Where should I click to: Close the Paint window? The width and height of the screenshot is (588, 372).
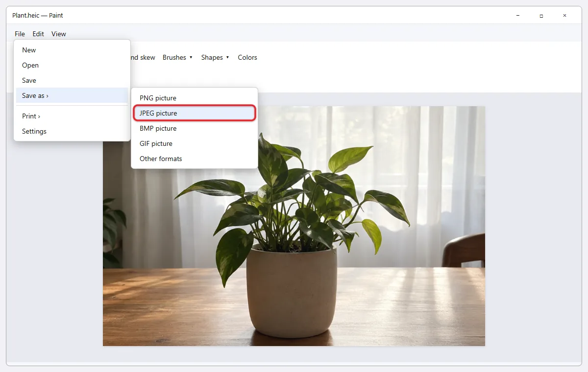[564, 16]
